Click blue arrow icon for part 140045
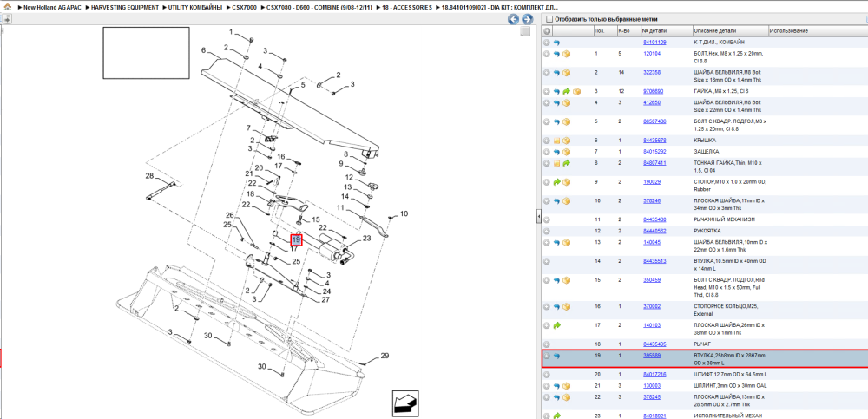The height and width of the screenshot is (419, 868). pyautogui.click(x=557, y=242)
